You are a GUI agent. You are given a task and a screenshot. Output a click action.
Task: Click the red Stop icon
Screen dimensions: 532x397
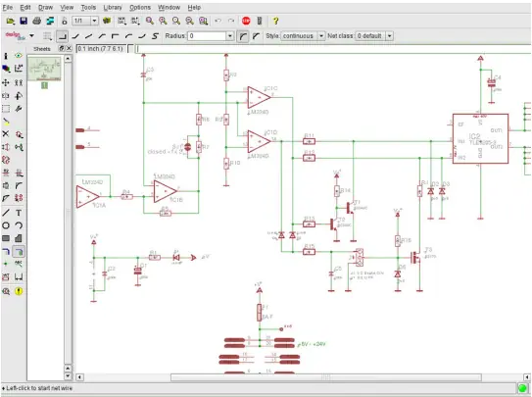pos(246,21)
